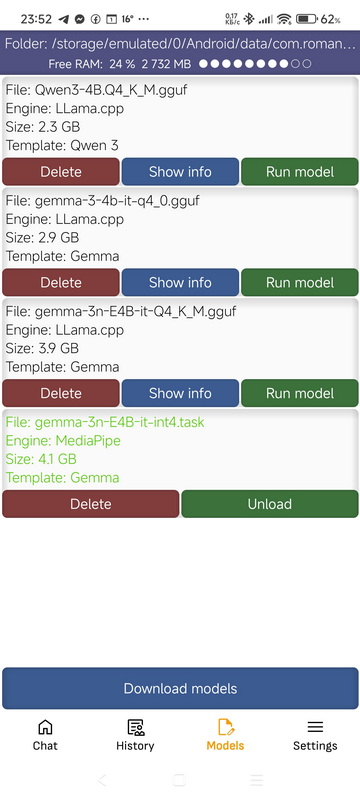This screenshot has width=360, height=800.
Task: Run the gemma-3-4b-it-q4_0 model
Action: [x=300, y=282]
